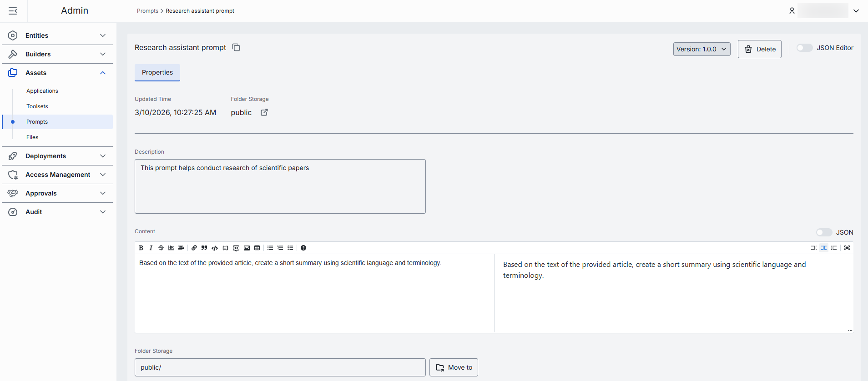Viewport: 868px width, 381px height.
Task: Open Toolsets in the sidebar
Action: tap(37, 106)
